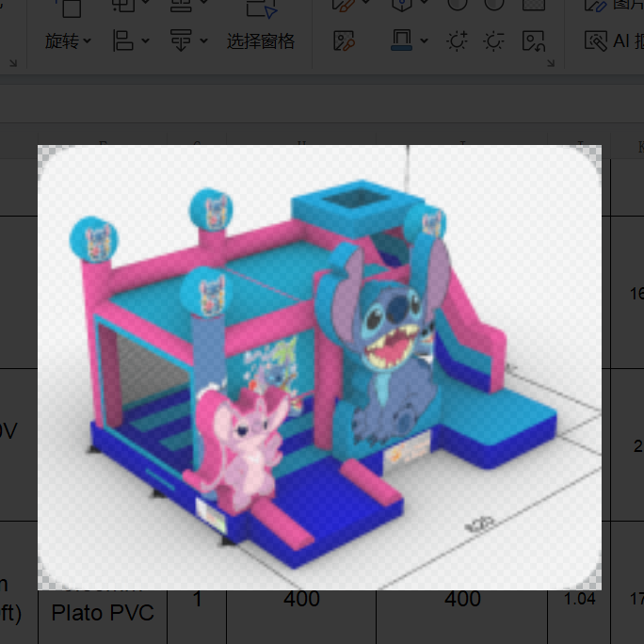
Task: Open the 选择窗格 selection pane
Action: click(261, 41)
